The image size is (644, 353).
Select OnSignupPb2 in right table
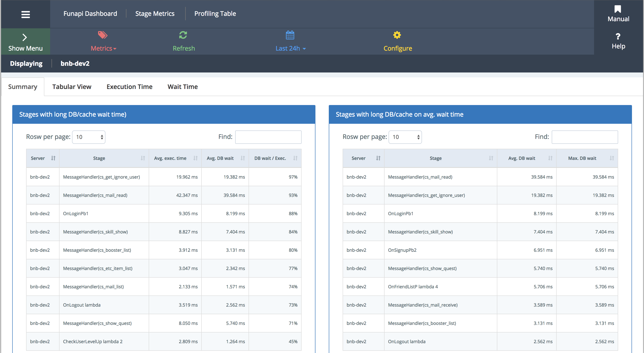pyautogui.click(x=402, y=250)
